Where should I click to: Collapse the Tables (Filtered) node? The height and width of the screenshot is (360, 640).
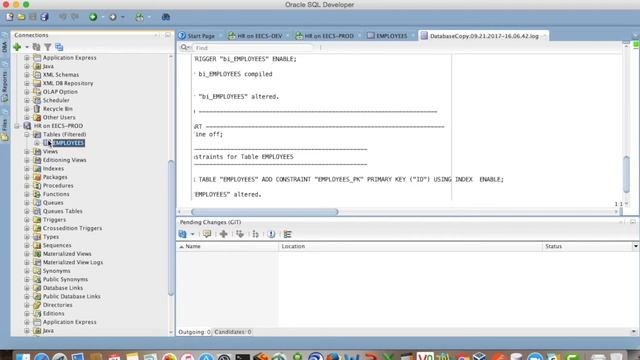pyautogui.click(x=27, y=134)
